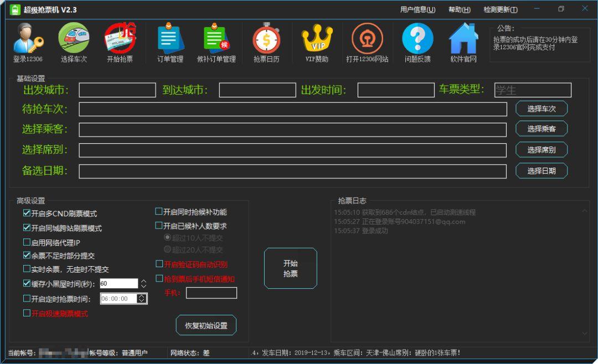Viewport: 598px width, 364px height.
Task: Open the 抢票日历 ticket calendar
Action: pos(267,39)
